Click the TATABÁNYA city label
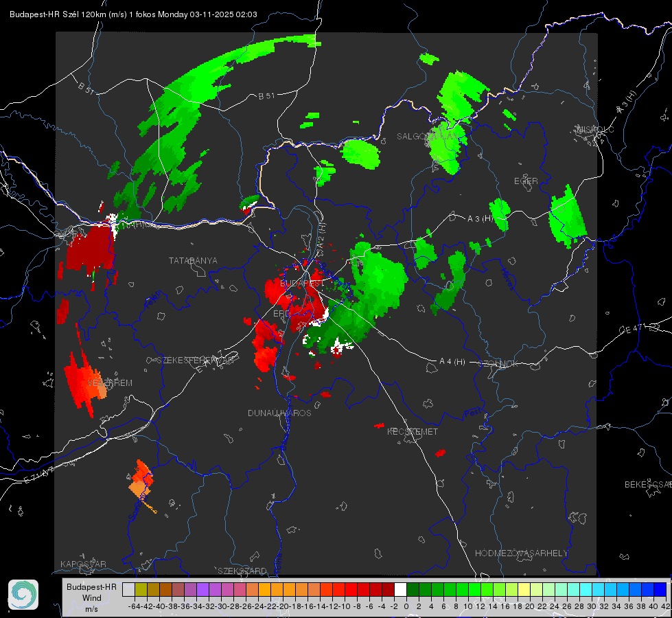This screenshot has width=672, height=618. (193, 261)
